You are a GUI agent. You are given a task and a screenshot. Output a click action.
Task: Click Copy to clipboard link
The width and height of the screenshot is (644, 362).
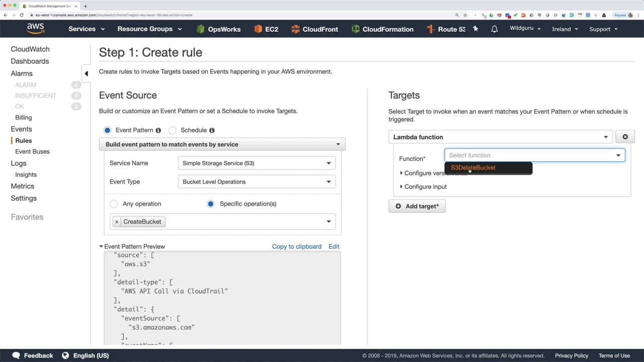click(296, 246)
